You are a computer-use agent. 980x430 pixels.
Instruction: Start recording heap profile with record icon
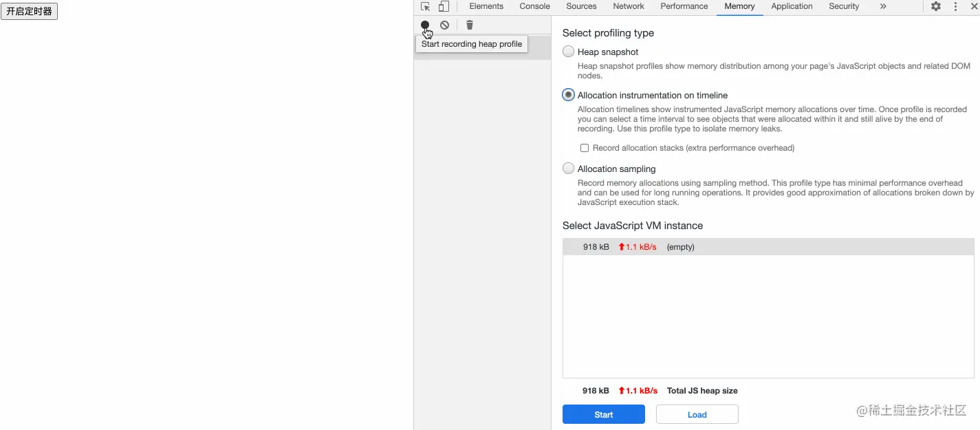[x=425, y=25]
